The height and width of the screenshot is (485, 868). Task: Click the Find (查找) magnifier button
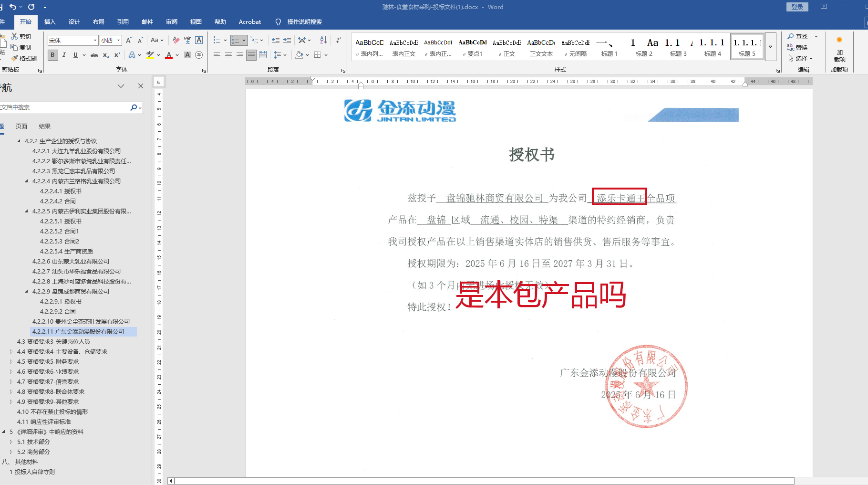coord(797,36)
